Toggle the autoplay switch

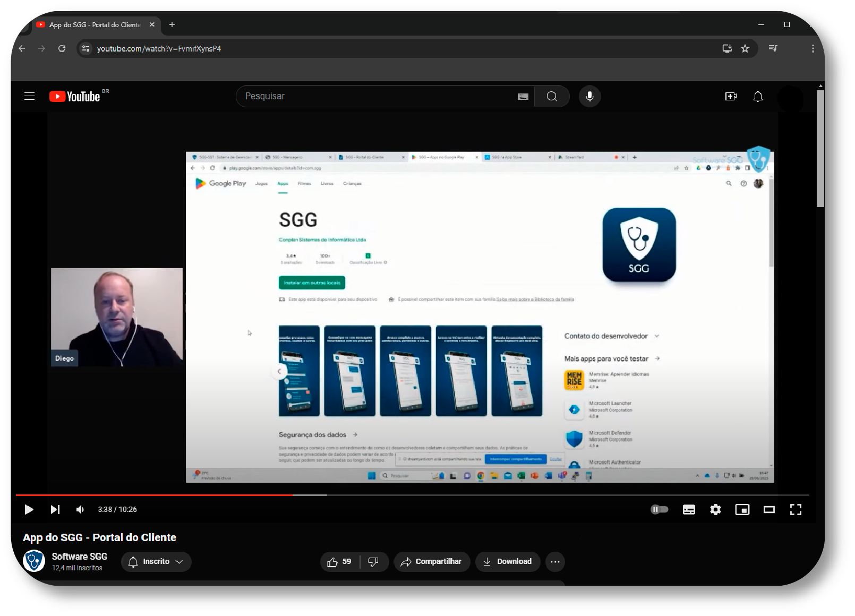(x=659, y=509)
